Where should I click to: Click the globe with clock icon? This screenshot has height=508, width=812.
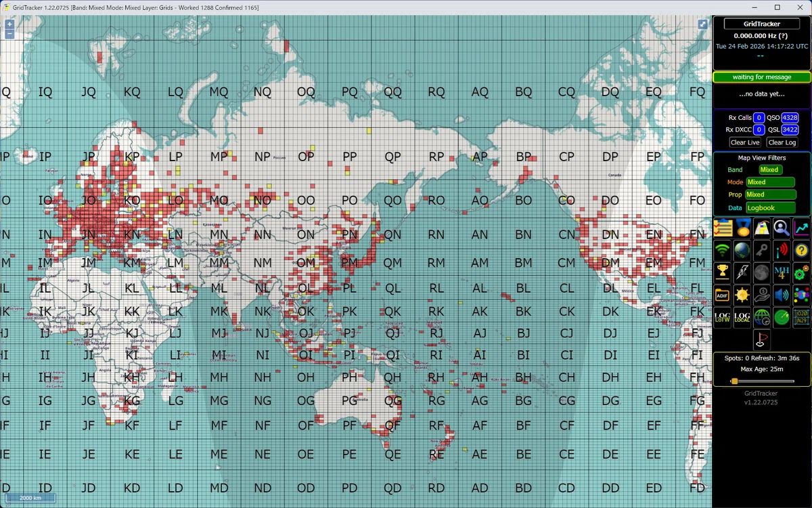point(762,318)
